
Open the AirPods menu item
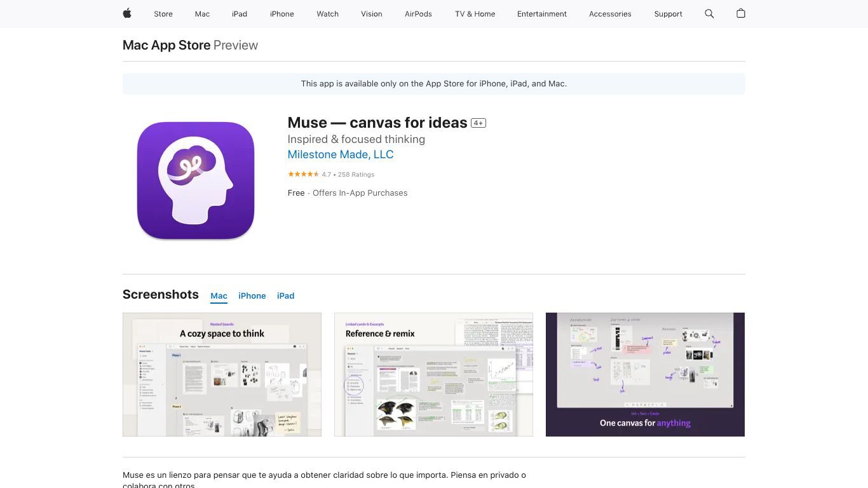pos(418,14)
